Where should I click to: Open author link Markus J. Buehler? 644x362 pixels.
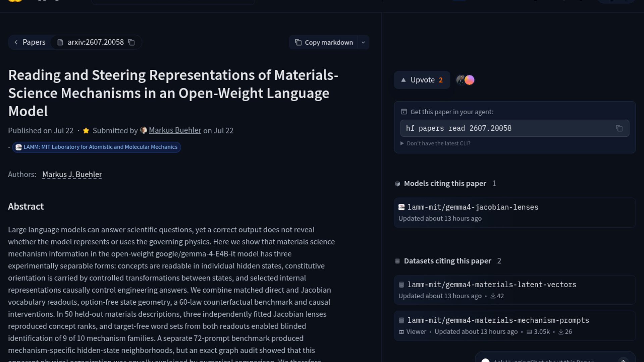[x=72, y=175]
